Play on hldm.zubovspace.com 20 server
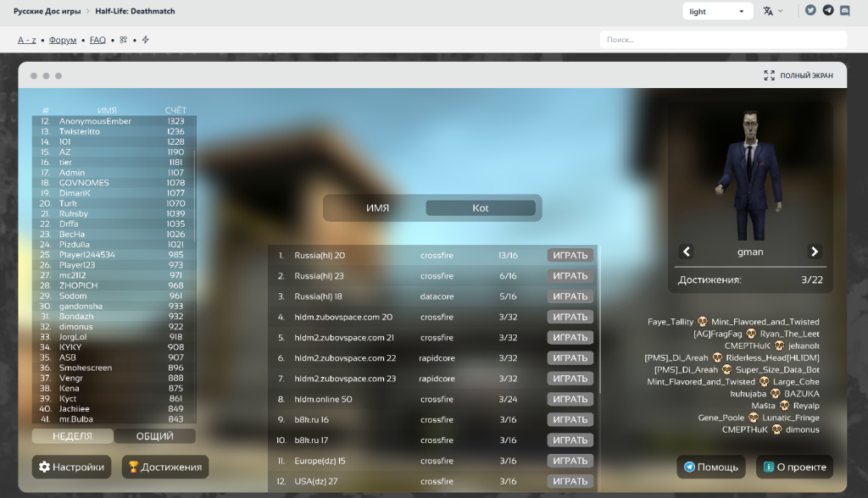The height and width of the screenshot is (498, 868). click(570, 317)
